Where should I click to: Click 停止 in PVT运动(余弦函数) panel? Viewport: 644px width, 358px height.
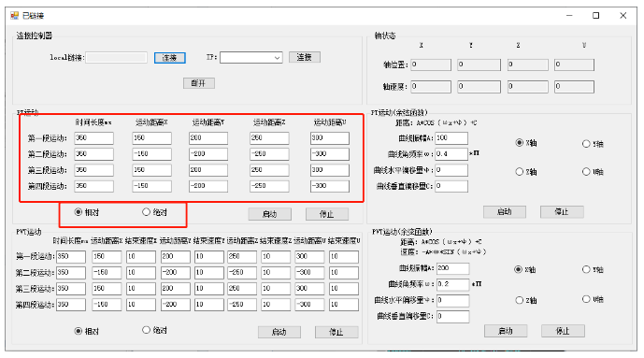[x=563, y=331]
